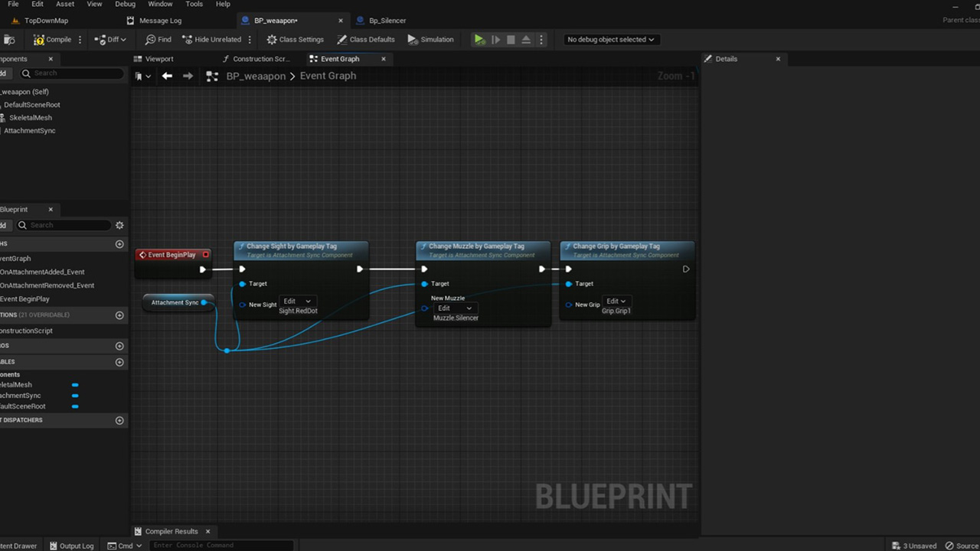Screen dimensions: 980x551
Task: Expand New Sight Edit tag dropdown
Action: tap(296, 302)
